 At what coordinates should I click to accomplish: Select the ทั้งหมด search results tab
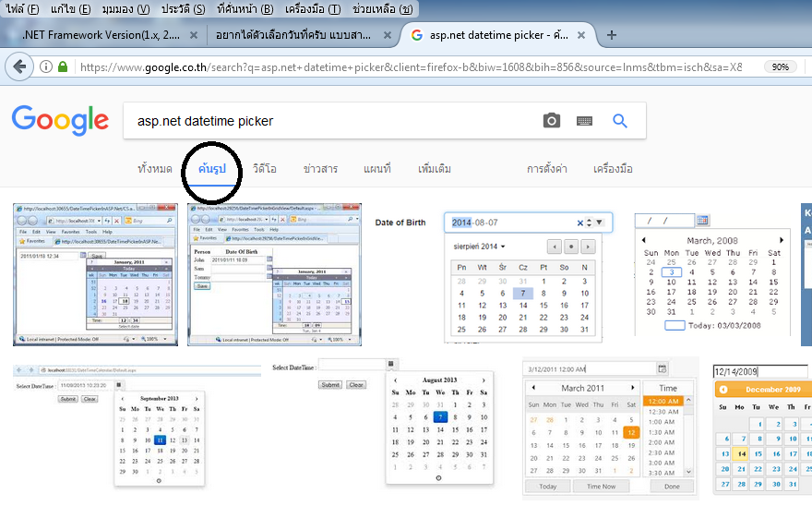(x=154, y=169)
